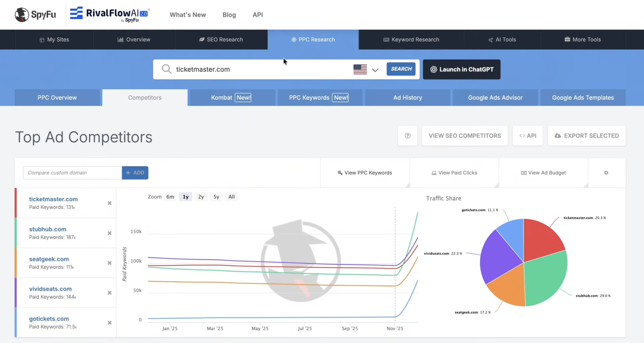Image resolution: width=644 pixels, height=343 pixels.
Task: Remove ticketmaster.com with its X icon
Action: pyautogui.click(x=110, y=203)
